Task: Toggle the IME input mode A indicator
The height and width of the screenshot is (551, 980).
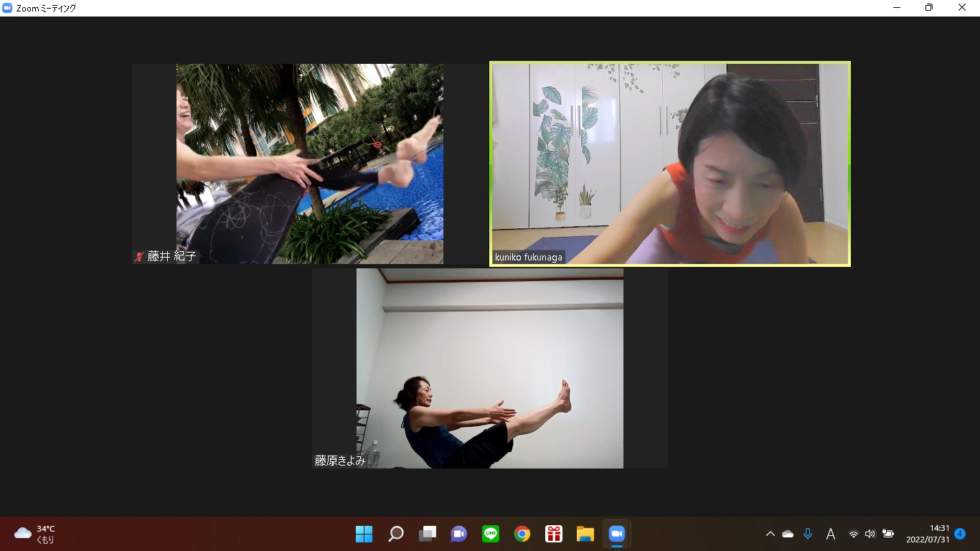Action: (831, 534)
